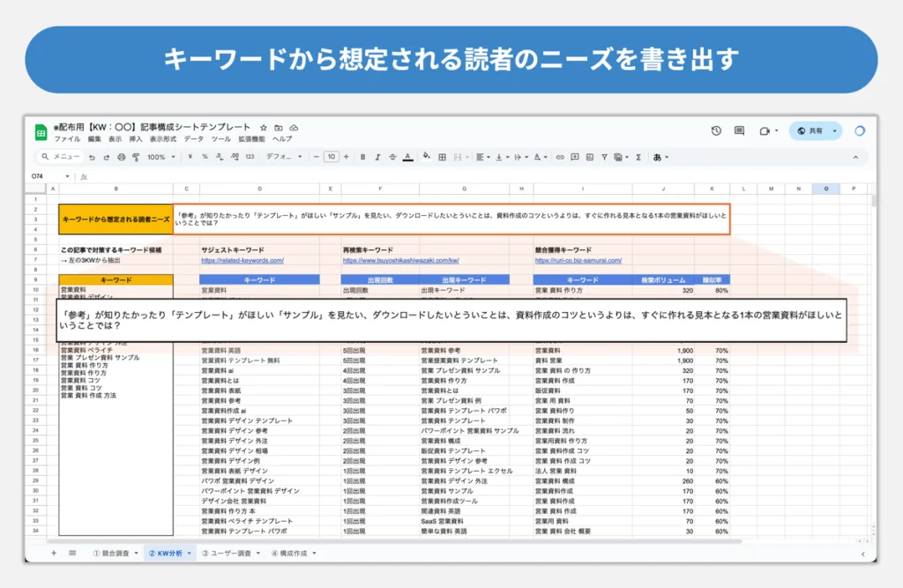Open the related-keywords.com link
The width and height of the screenshot is (903, 588).
(x=243, y=261)
